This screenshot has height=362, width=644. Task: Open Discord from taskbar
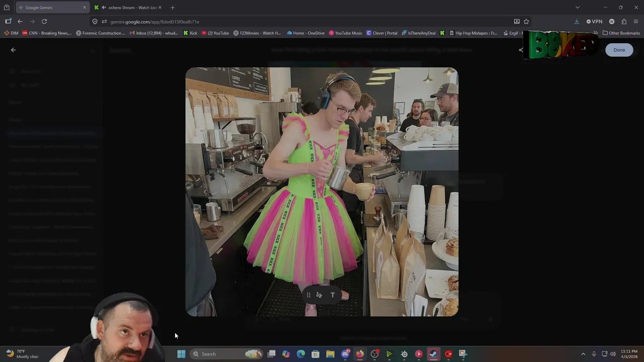[345, 354]
